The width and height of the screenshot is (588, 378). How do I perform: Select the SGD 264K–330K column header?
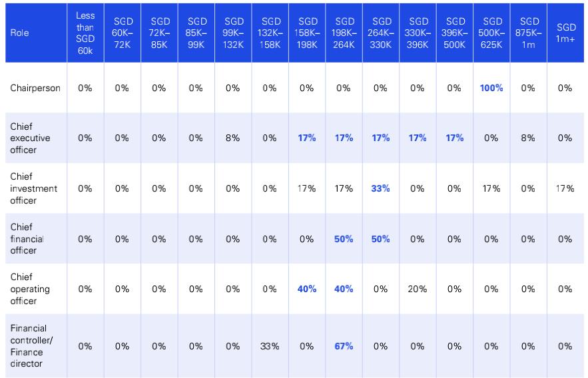pos(381,33)
